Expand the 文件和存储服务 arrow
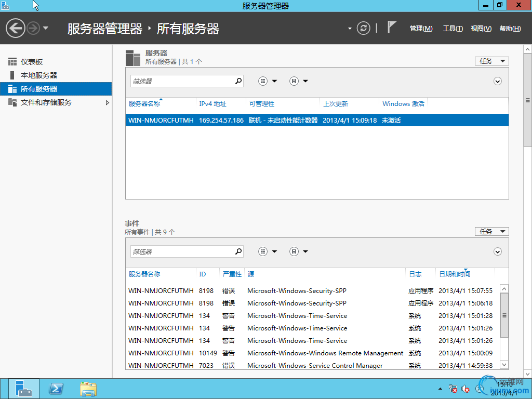This screenshot has width=532, height=399. [107, 102]
